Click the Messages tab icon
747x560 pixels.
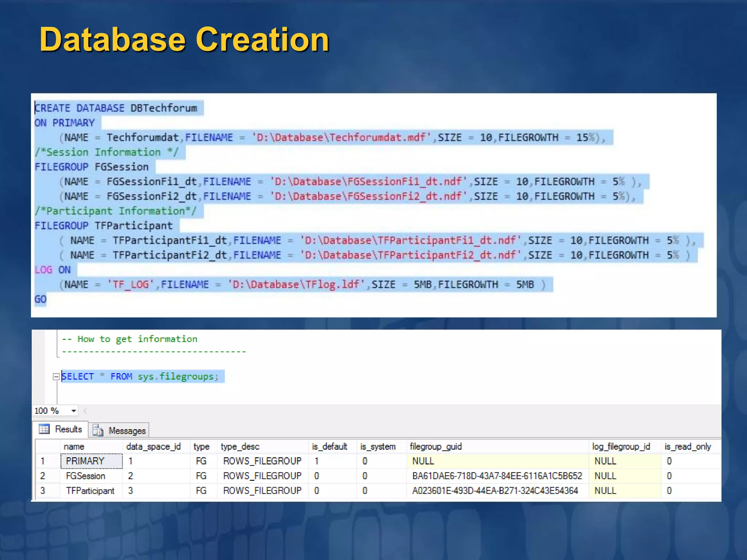98,430
